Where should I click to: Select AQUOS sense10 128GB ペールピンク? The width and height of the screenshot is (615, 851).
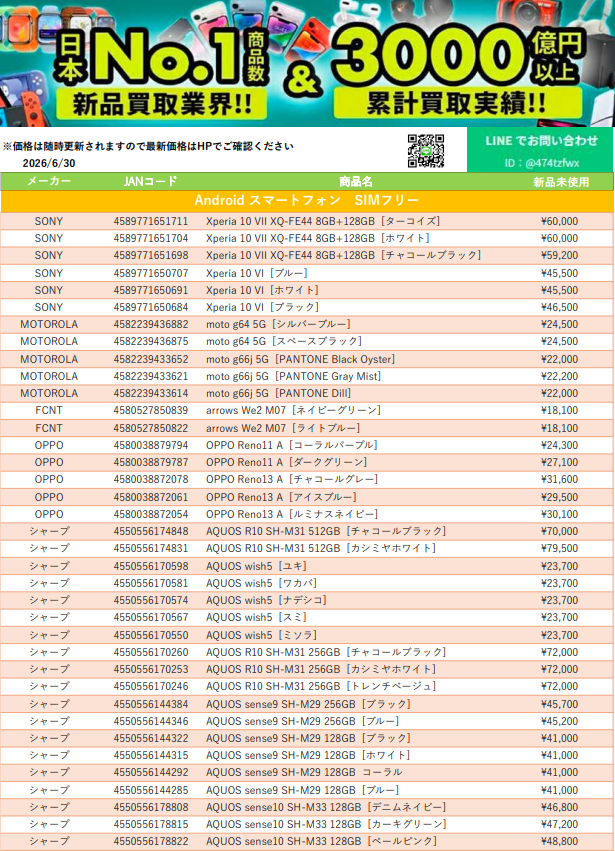(x=321, y=841)
